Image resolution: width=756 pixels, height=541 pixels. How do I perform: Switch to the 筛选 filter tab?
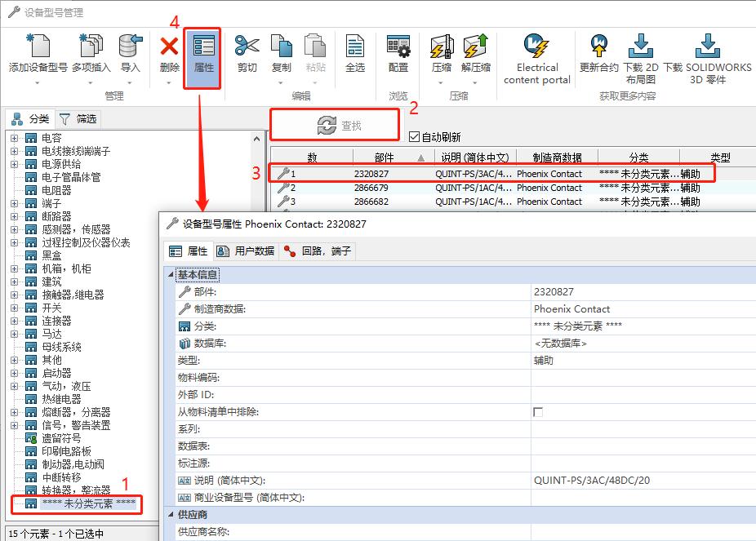point(78,119)
